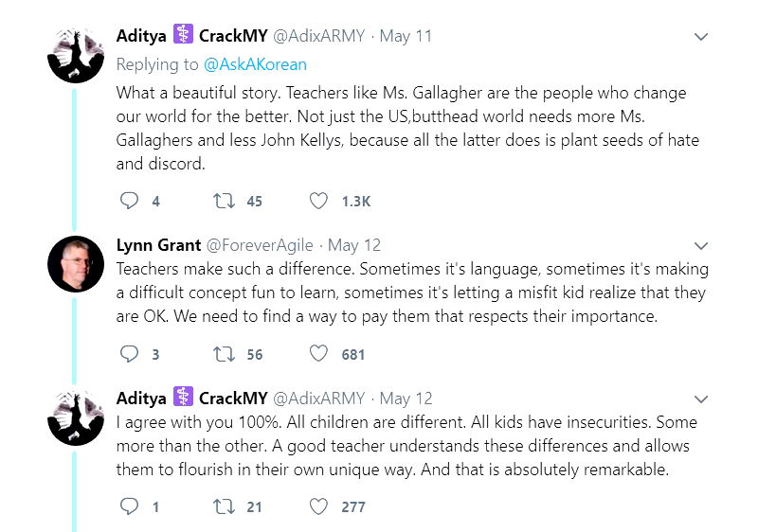This screenshot has width=758, height=532.
Task: Reply to the tweet with 1 reply
Action: [x=130, y=506]
